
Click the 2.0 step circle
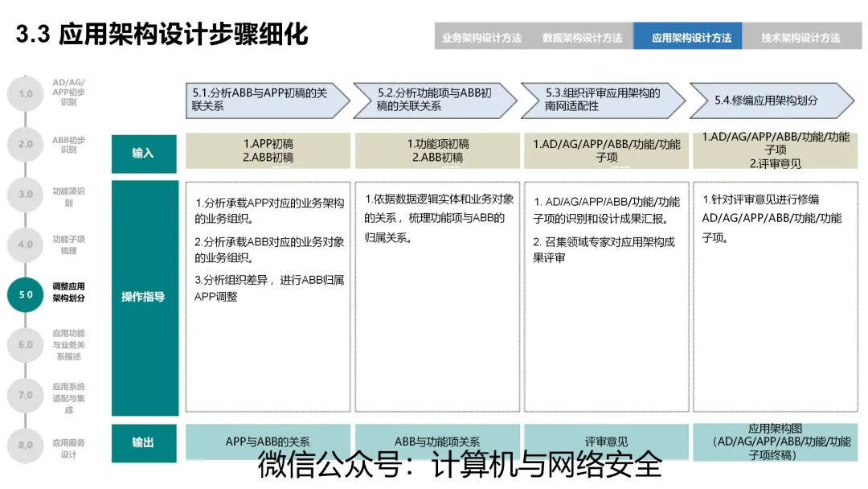tap(26, 144)
